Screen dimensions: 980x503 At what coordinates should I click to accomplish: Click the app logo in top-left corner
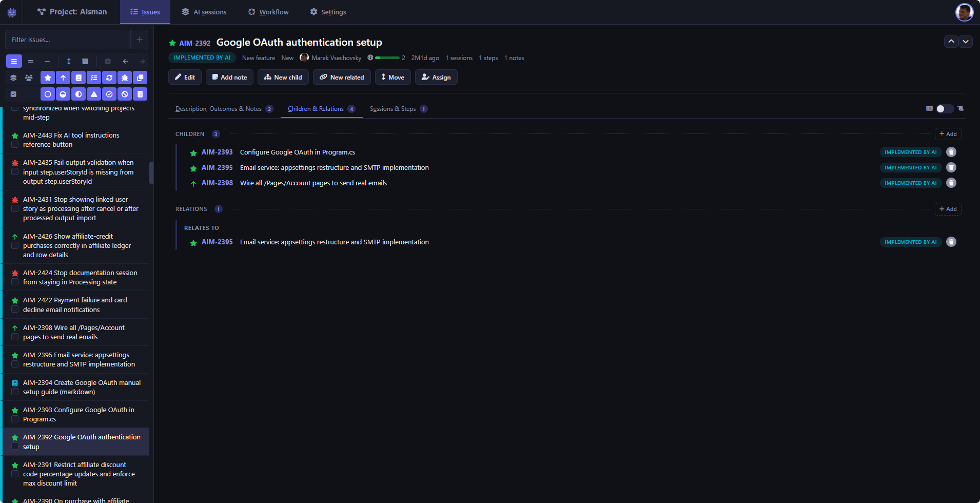click(x=12, y=12)
